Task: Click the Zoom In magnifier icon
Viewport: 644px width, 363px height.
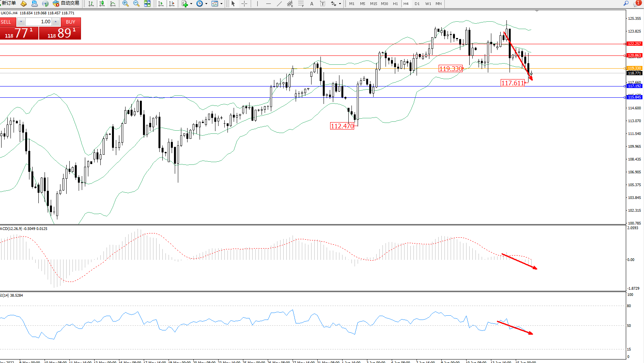Action: tap(125, 3)
